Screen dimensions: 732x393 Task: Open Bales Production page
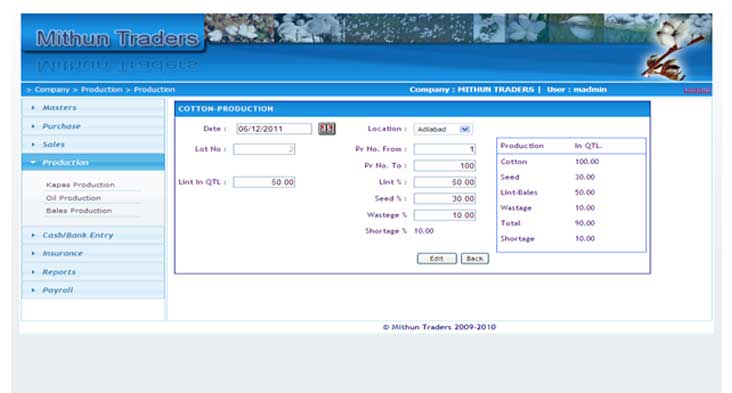point(79,211)
